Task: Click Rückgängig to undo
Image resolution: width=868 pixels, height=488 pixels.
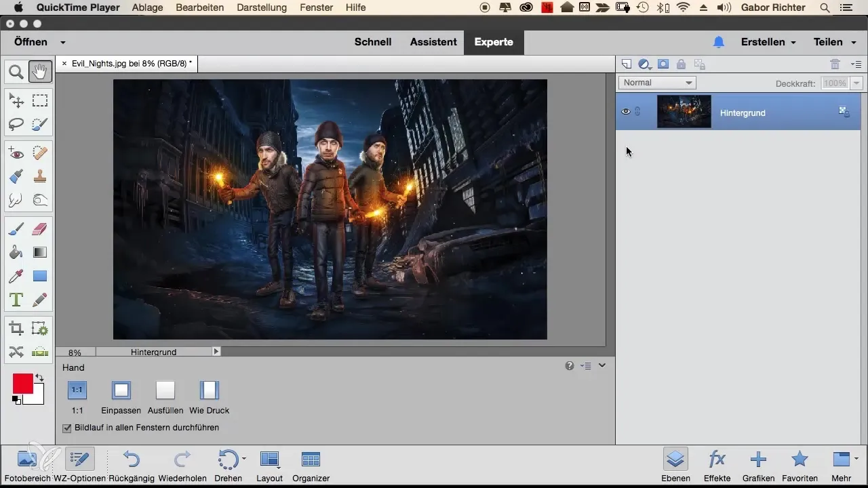Action: (x=132, y=466)
